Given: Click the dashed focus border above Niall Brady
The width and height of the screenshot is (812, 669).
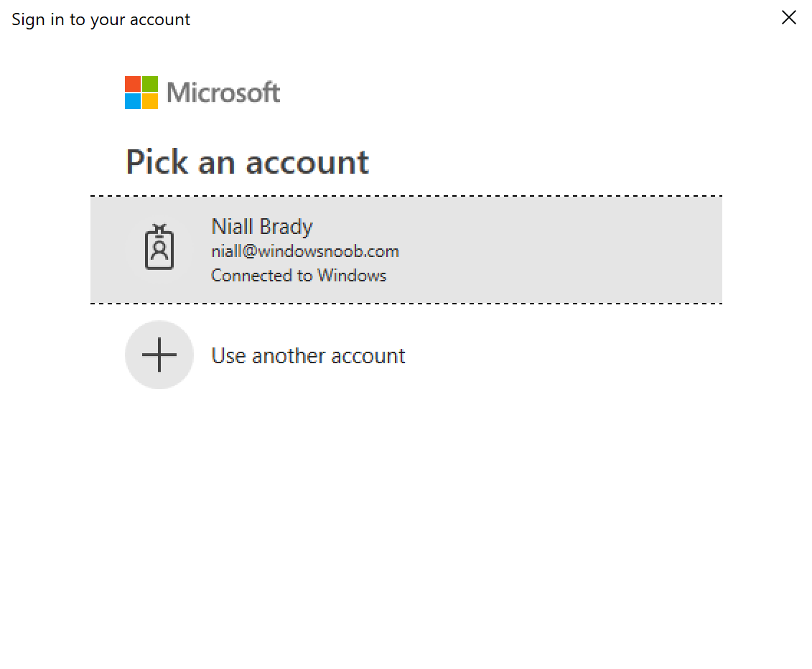Looking at the screenshot, I should tap(406, 196).
